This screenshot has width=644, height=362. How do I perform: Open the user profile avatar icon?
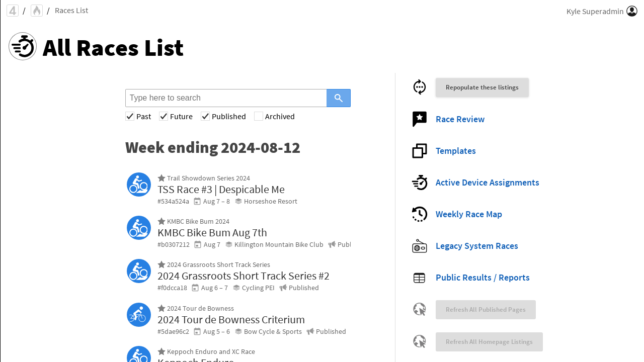632,11
